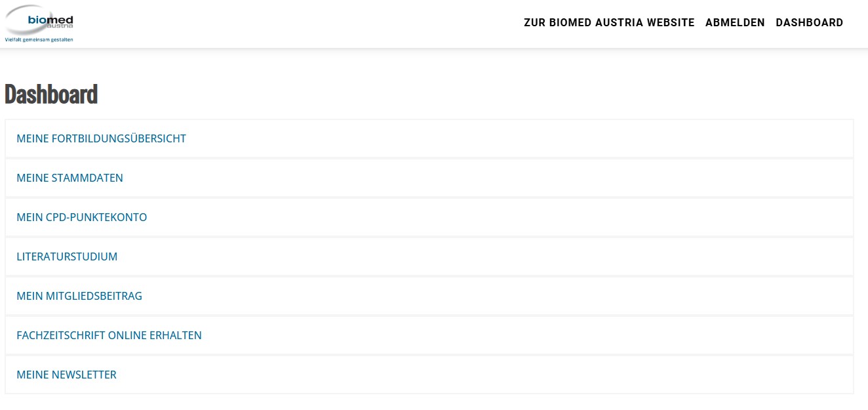Expand the Fachzeitschrift Online Erhalten row
This screenshot has width=868, height=410.
coord(524,335)
